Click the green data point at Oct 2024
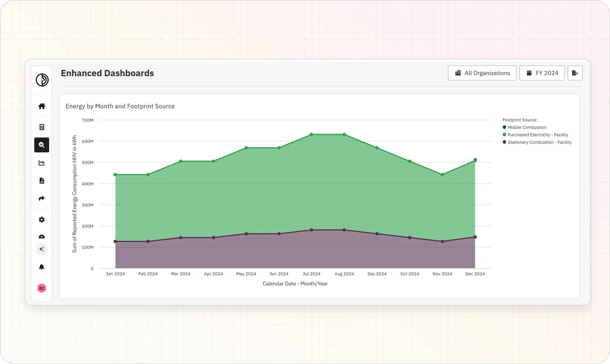The height and width of the screenshot is (364, 610). click(410, 161)
